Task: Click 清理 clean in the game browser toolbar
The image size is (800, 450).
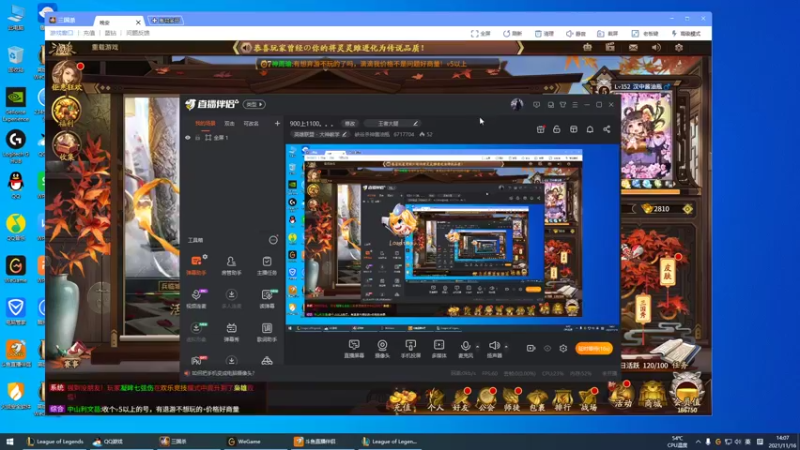Action: pyautogui.click(x=544, y=33)
